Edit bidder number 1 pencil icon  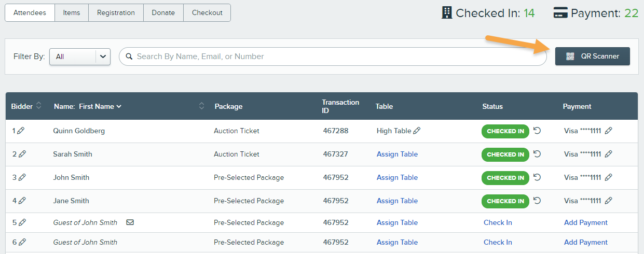[21, 131]
